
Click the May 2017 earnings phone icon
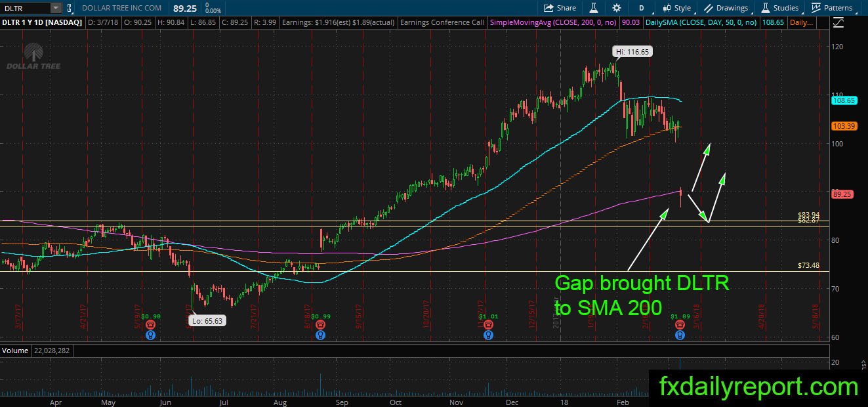coord(151,324)
